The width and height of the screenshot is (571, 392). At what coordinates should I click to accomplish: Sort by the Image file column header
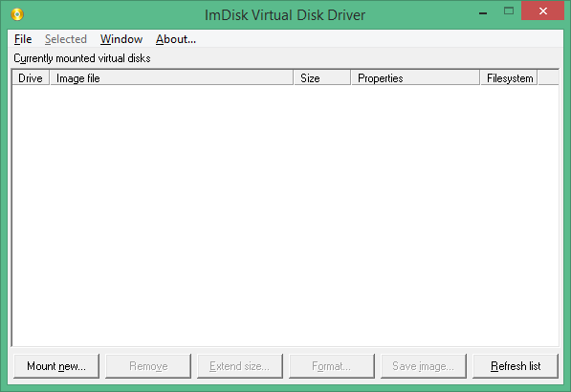pyautogui.click(x=171, y=77)
